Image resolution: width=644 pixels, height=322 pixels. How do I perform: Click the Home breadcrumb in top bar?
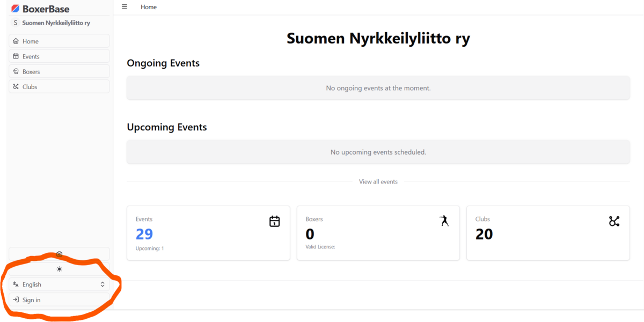[149, 7]
